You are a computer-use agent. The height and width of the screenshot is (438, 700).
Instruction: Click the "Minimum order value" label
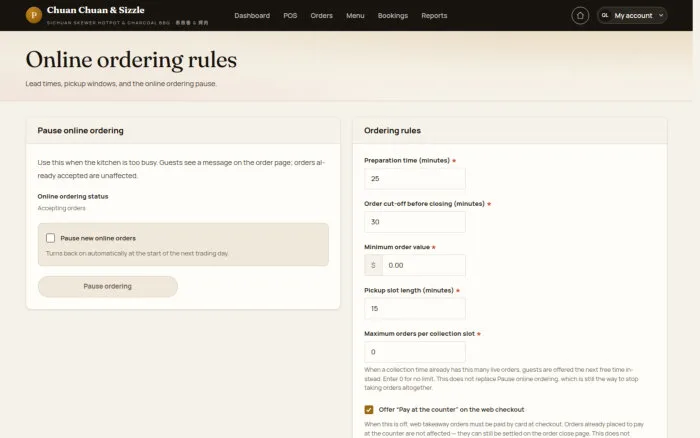397,247
